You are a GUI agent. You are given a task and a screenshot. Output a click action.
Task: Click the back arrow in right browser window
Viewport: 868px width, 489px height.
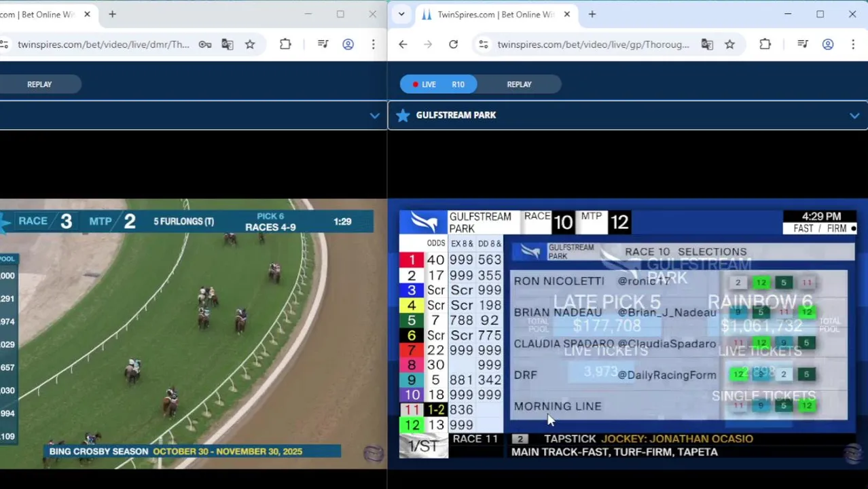point(403,44)
